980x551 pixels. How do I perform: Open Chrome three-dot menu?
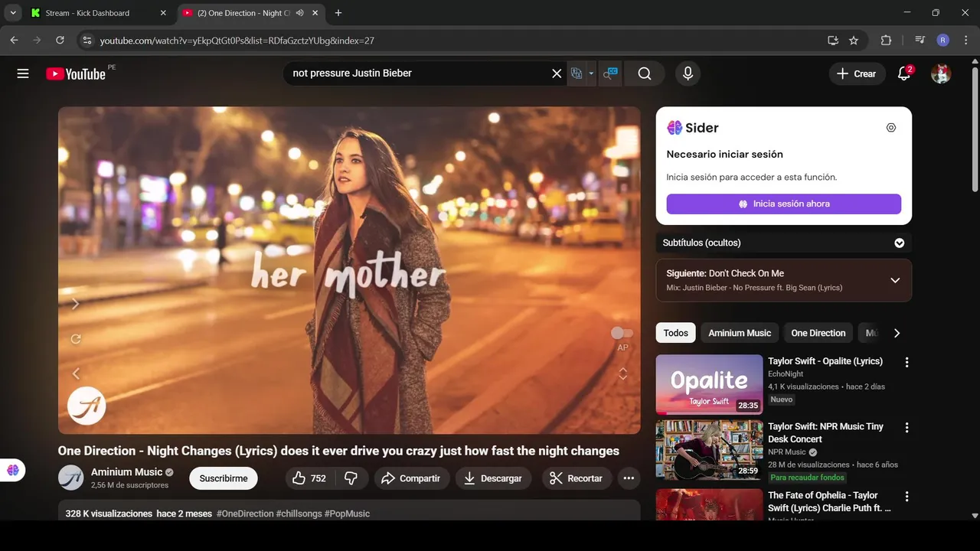[x=965, y=41]
